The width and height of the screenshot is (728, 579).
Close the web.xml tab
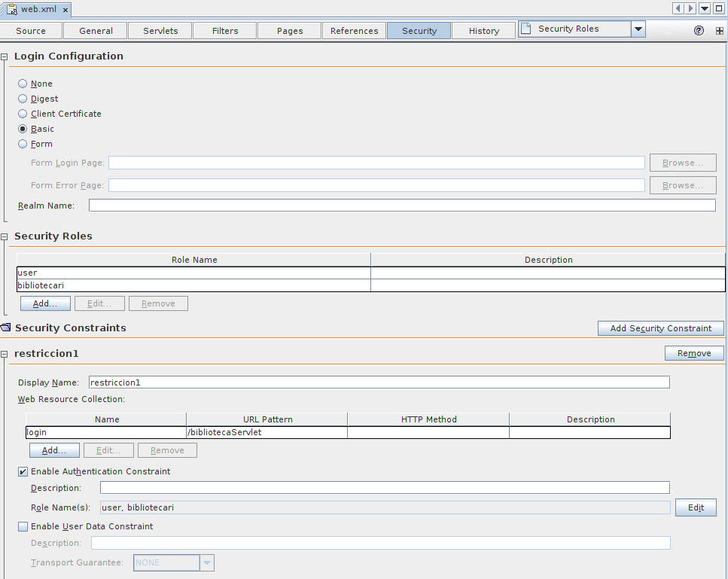coord(65,10)
